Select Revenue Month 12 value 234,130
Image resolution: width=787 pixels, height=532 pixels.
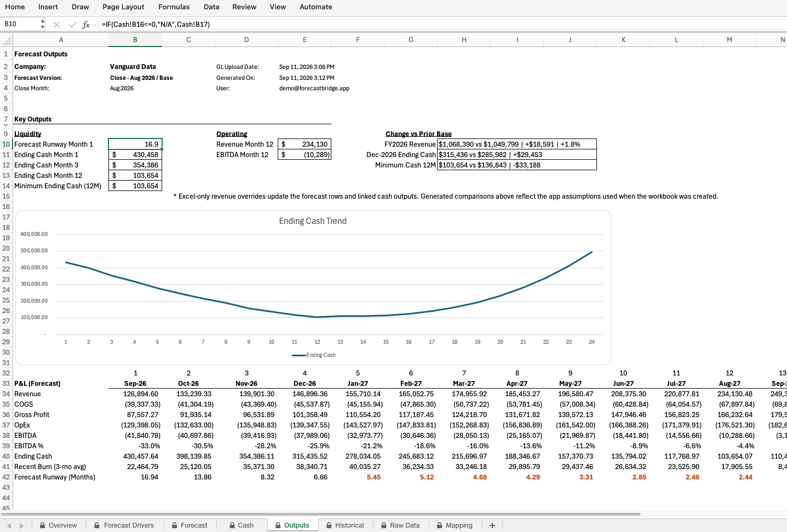coord(305,144)
